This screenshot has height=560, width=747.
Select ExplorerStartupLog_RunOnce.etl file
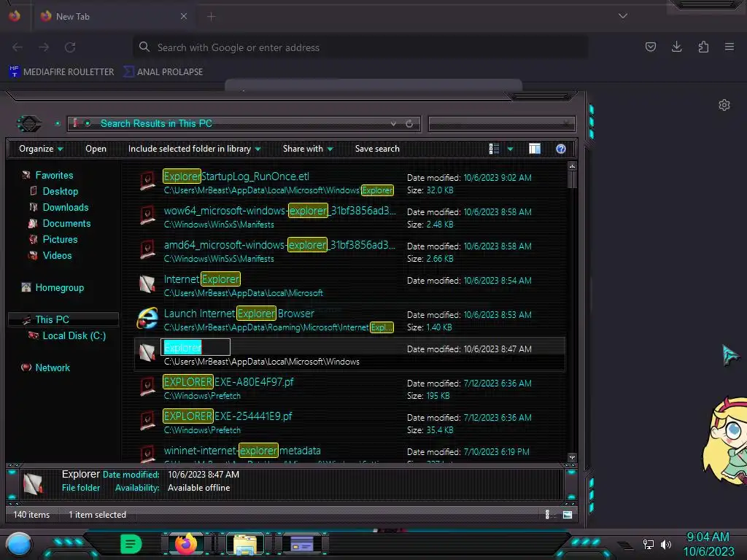pyautogui.click(x=350, y=183)
